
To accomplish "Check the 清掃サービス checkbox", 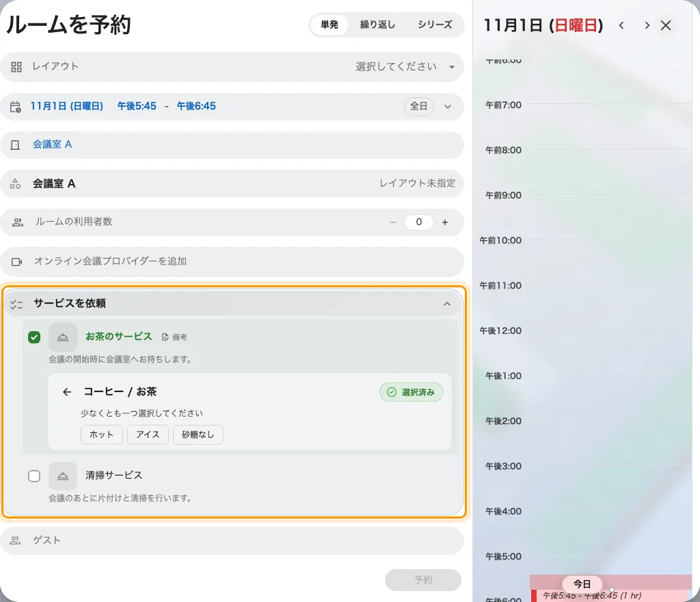I will [x=34, y=476].
